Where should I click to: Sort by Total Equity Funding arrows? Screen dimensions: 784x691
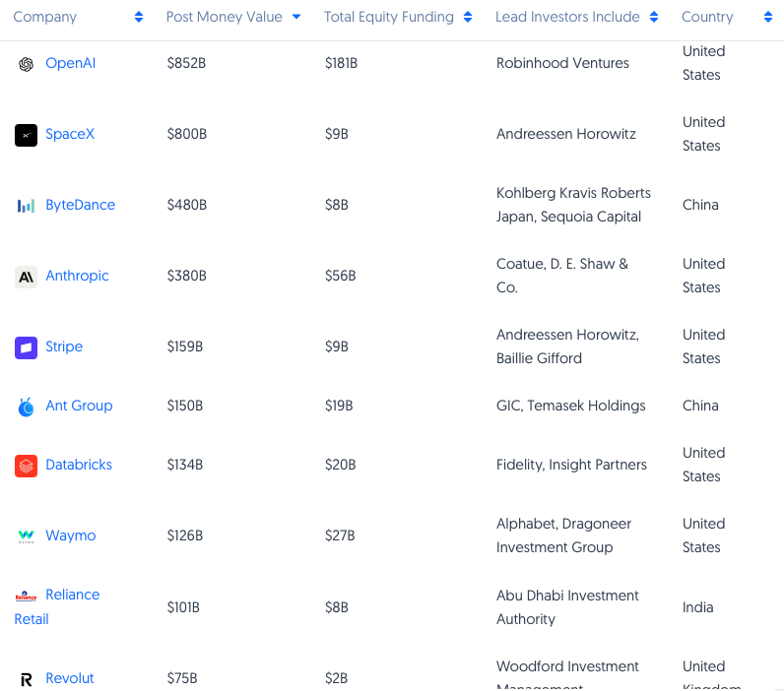coord(469,18)
